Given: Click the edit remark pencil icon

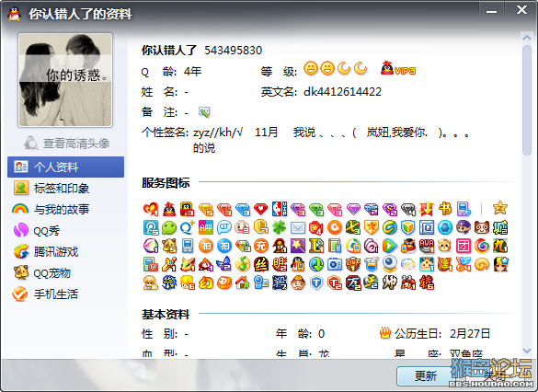Looking at the screenshot, I should (204, 112).
